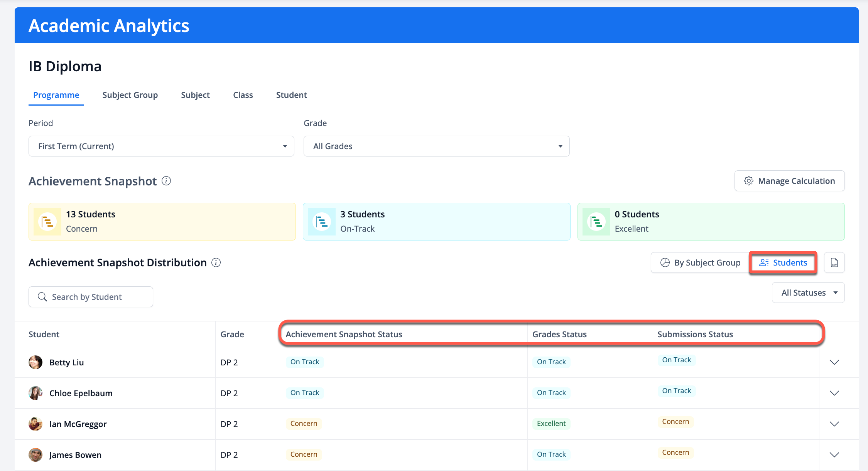The image size is (868, 471).
Task: Click Betty Liu's avatar
Action: (x=35, y=362)
